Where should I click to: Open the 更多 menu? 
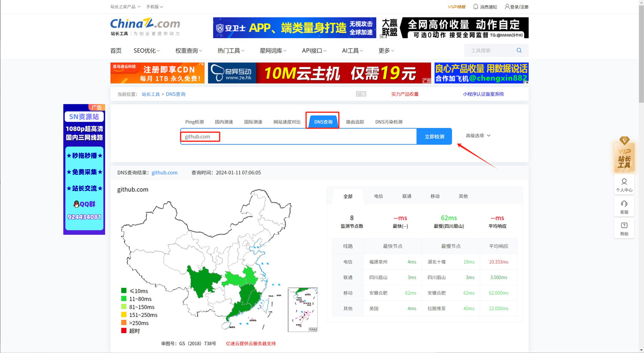[x=386, y=51]
